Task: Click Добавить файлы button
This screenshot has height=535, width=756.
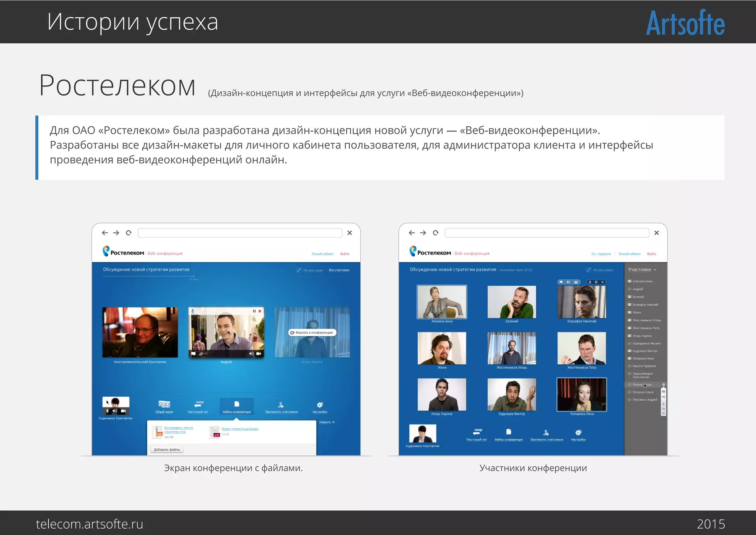Action: 167,450
